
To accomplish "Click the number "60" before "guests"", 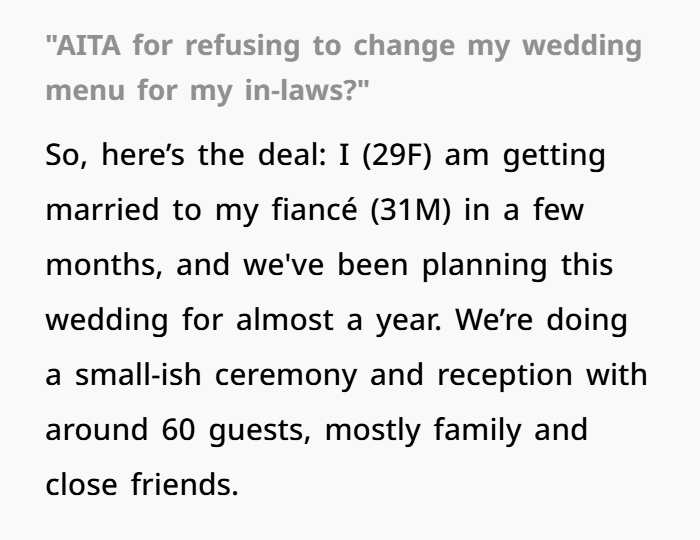I will [178, 430].
